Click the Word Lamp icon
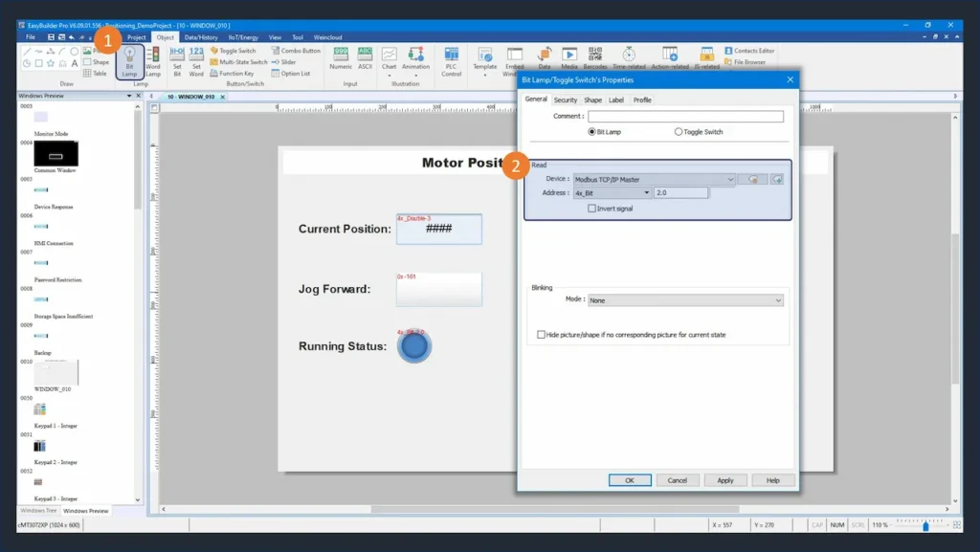 pos(152,61)
